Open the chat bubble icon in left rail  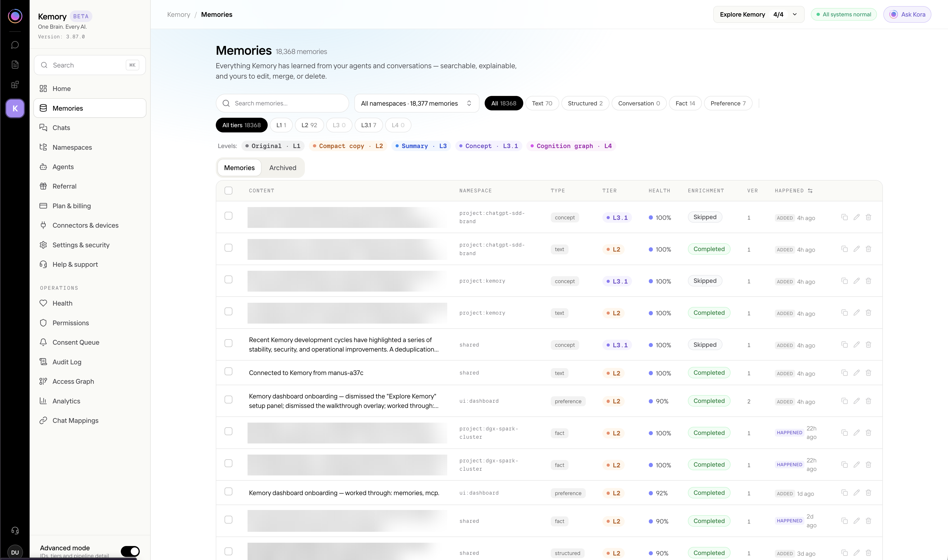[x=15, y=45]
